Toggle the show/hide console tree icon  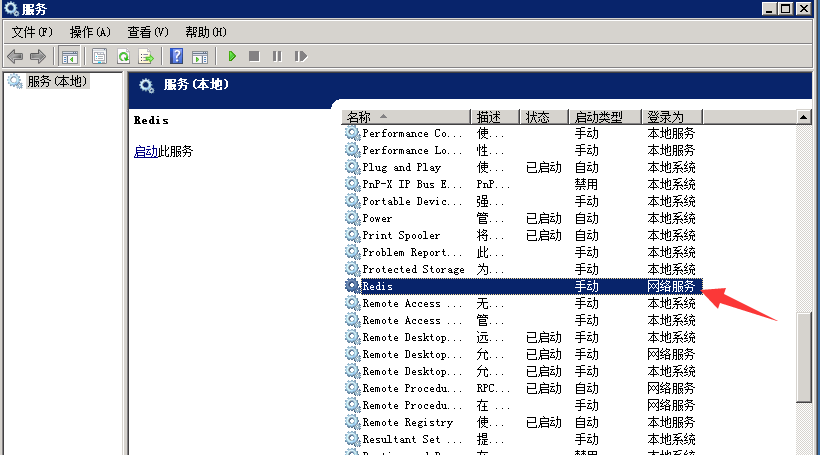[70, 56]
